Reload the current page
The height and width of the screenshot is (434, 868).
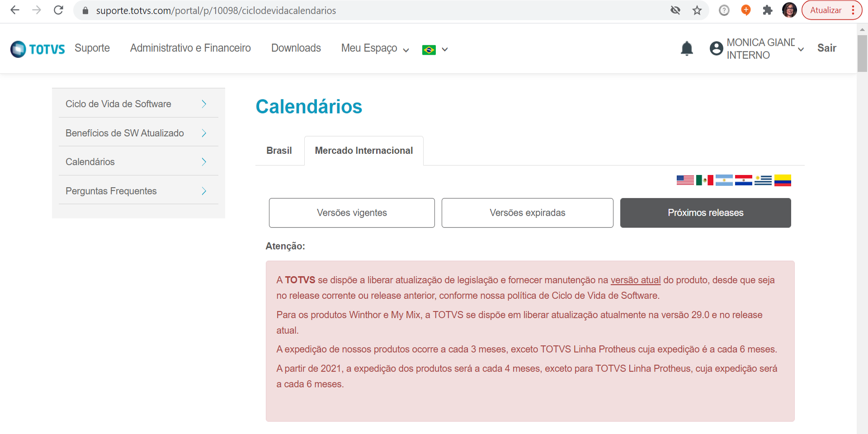58,10
